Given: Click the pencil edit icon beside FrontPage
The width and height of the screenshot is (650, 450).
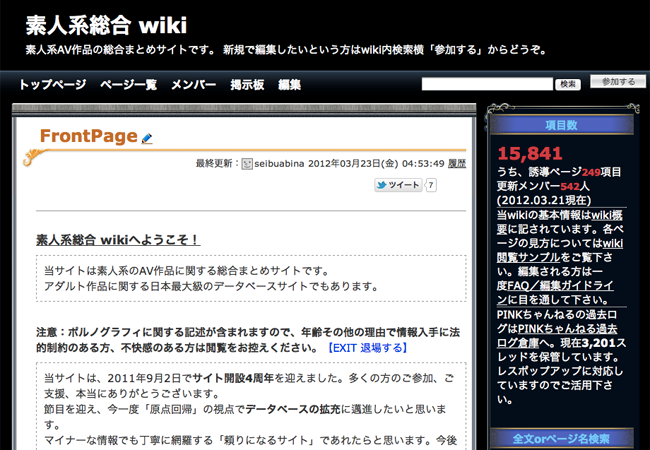Looking at the screenshot, I should (x=147, y=139).
